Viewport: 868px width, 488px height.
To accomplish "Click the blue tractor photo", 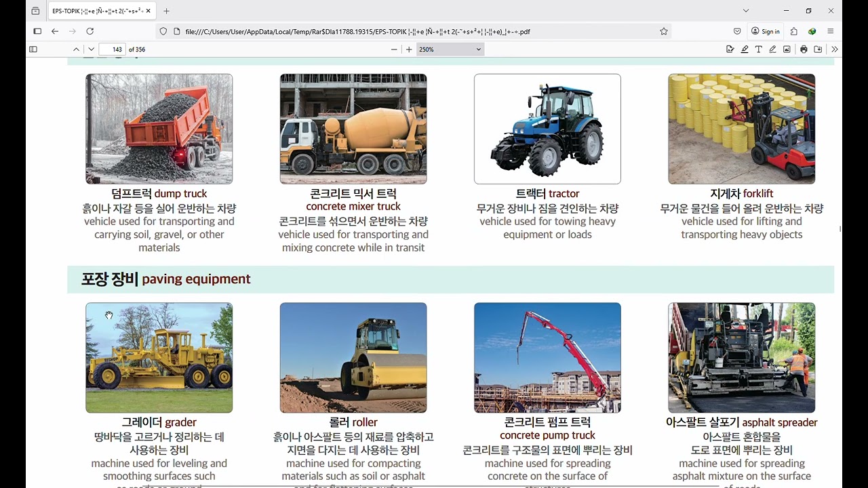I will point(547,129).
